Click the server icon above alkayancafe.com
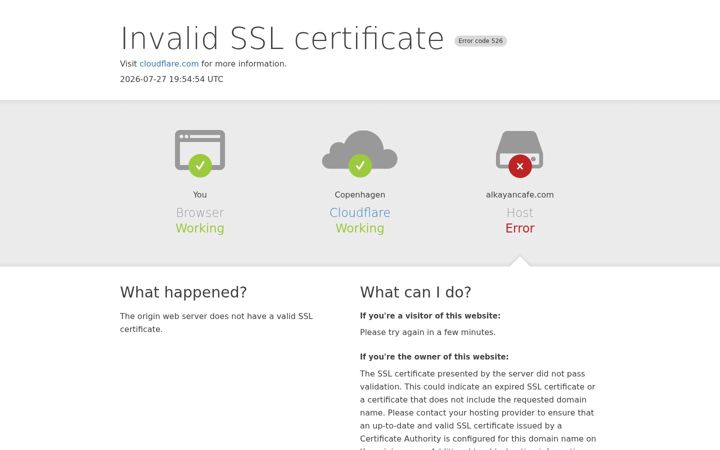The width and height of the screenshot is (720, 450). coord(520,149)
